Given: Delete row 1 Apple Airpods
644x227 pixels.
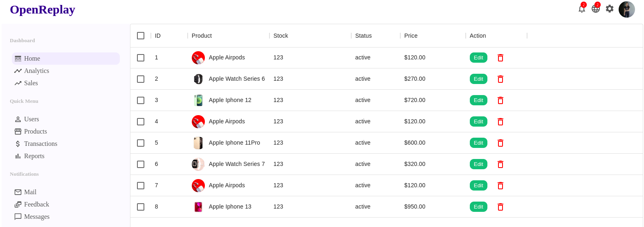Looking at the screenshot, I should tap(500, 58).
